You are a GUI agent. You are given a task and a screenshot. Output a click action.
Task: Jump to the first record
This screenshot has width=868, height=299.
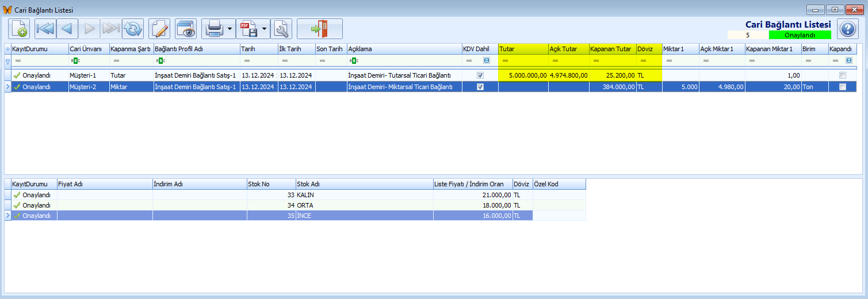44,28
